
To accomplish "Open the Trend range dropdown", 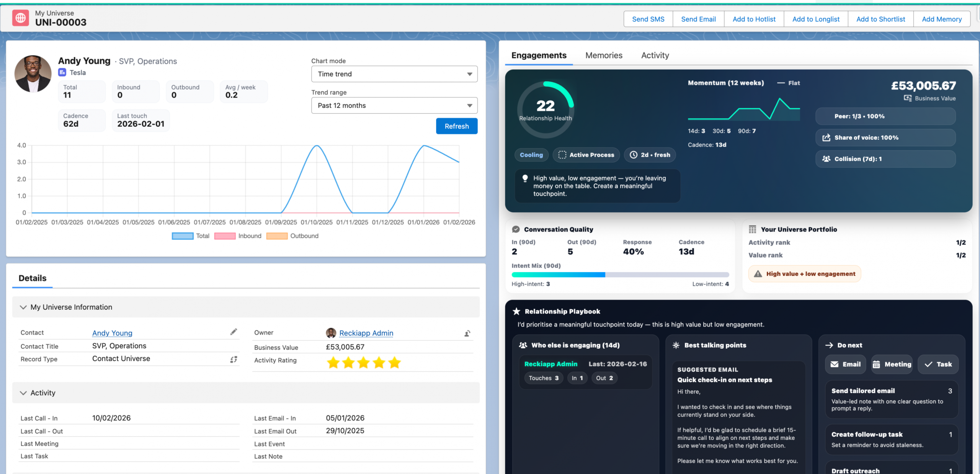I will (x=394, y=105).
